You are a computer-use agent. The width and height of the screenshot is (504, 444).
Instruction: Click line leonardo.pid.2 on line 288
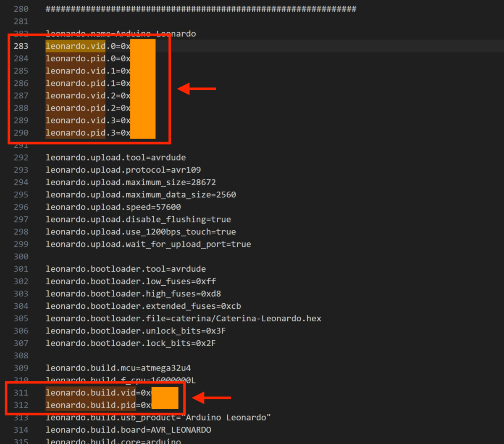point(88,108)
